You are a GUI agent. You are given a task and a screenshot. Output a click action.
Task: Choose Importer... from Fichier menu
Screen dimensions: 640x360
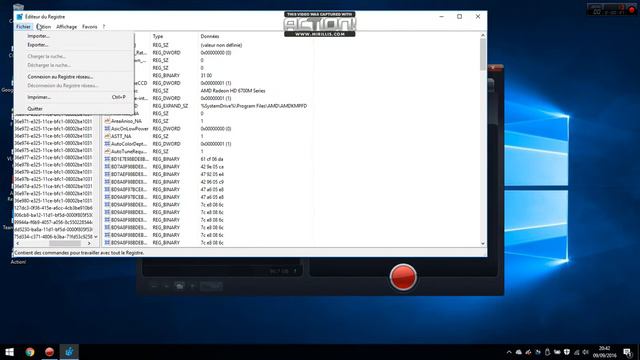74,36
